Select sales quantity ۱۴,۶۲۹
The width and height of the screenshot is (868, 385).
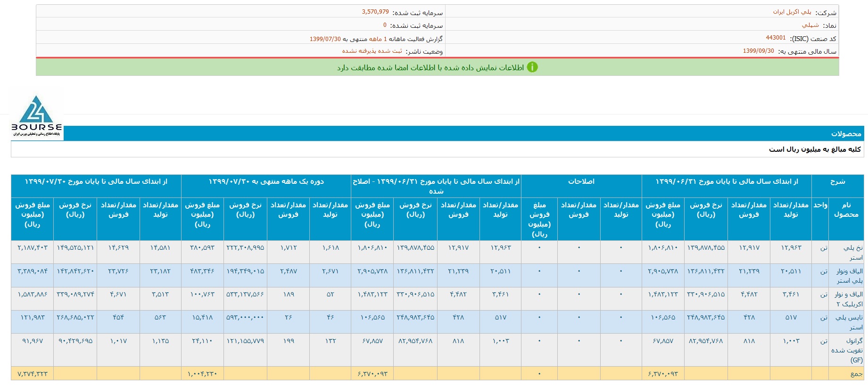118,247
